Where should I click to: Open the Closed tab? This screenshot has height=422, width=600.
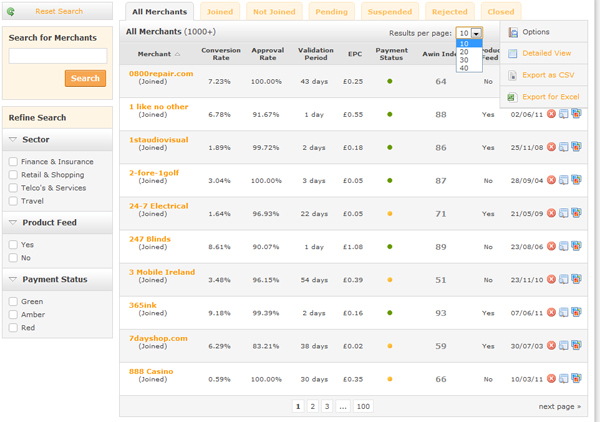pos(501,12)
